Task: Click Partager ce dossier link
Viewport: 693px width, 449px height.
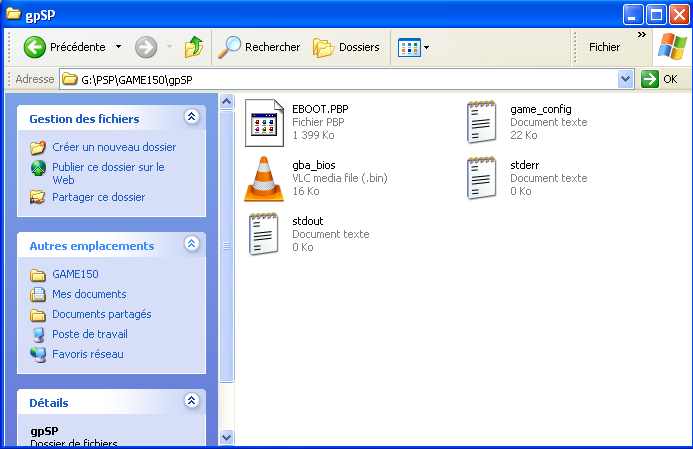Action: pyautogui.click(x=99, y=197)
